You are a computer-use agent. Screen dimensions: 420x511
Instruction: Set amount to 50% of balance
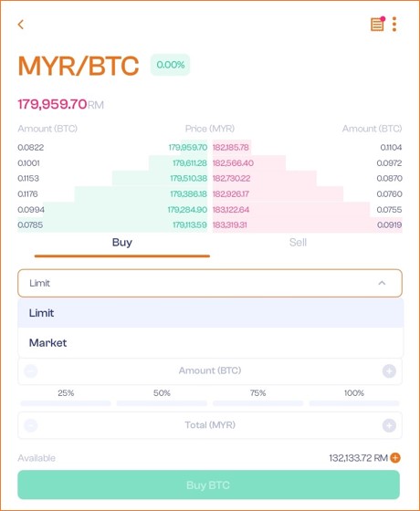coord(162,397)
